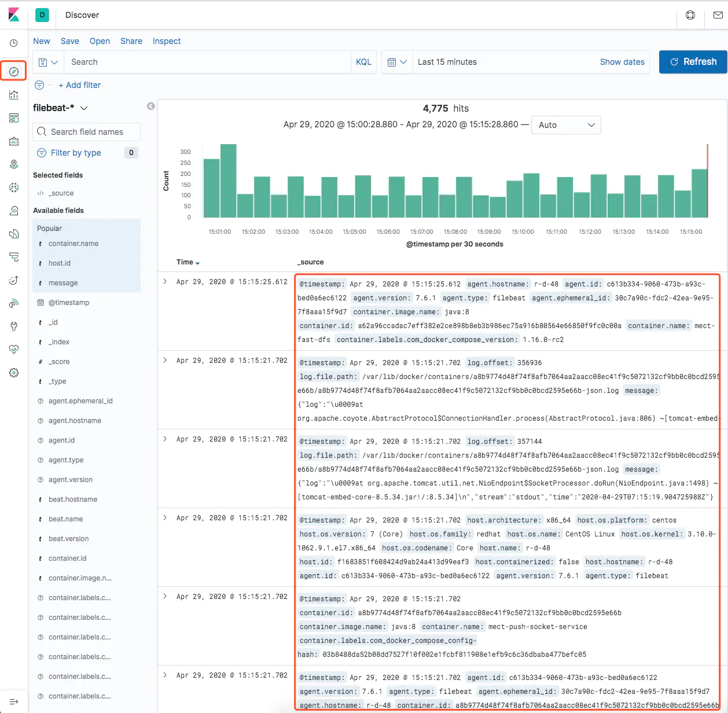Screen dimensions: 728x713
Task: Click Save in the Discover menu
Action: [x=70, y=41]
